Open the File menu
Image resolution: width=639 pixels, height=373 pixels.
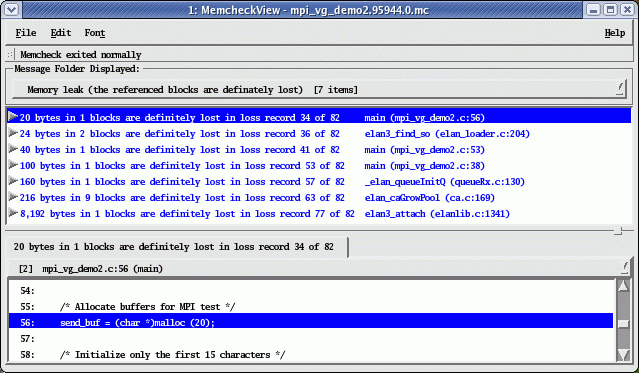(26, 33)
